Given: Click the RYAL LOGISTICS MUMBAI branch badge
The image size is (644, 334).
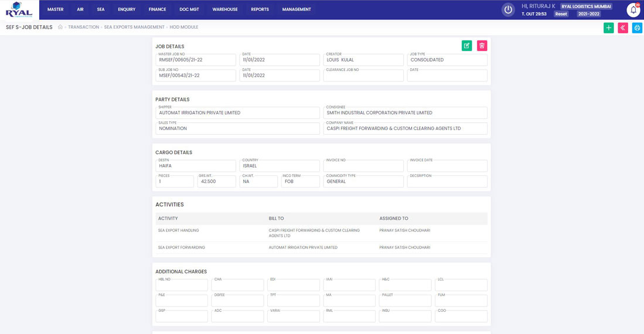Looking at the screenshot, I should point(586,6).
